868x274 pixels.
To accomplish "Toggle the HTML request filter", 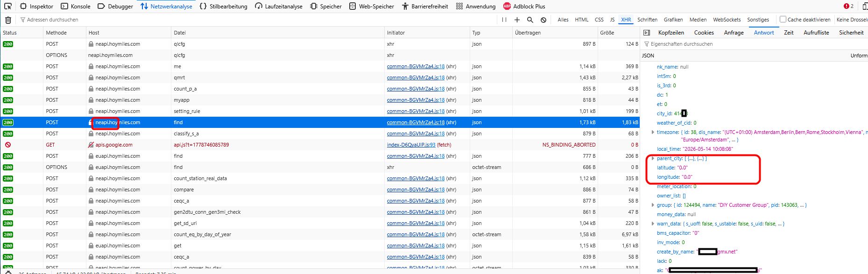I will pos(582,20).
